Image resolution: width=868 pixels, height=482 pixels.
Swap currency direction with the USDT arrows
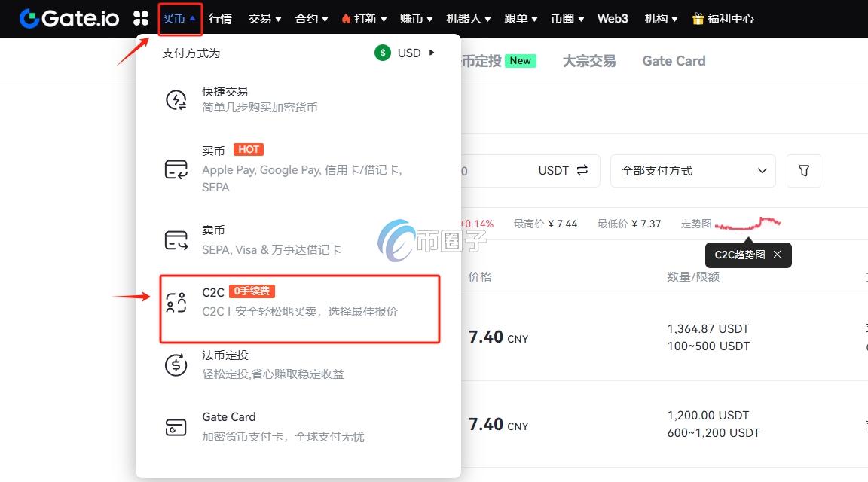click(x=582, y=171)
